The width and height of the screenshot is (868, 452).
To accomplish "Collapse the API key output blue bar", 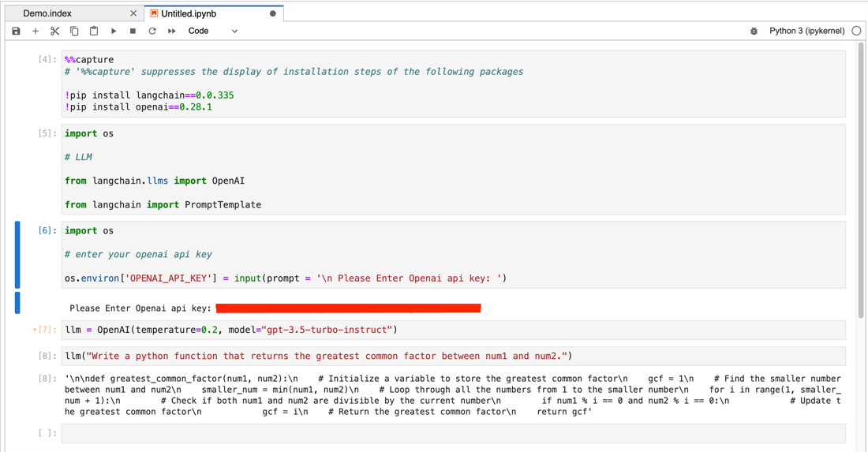I will coord(17,303).
